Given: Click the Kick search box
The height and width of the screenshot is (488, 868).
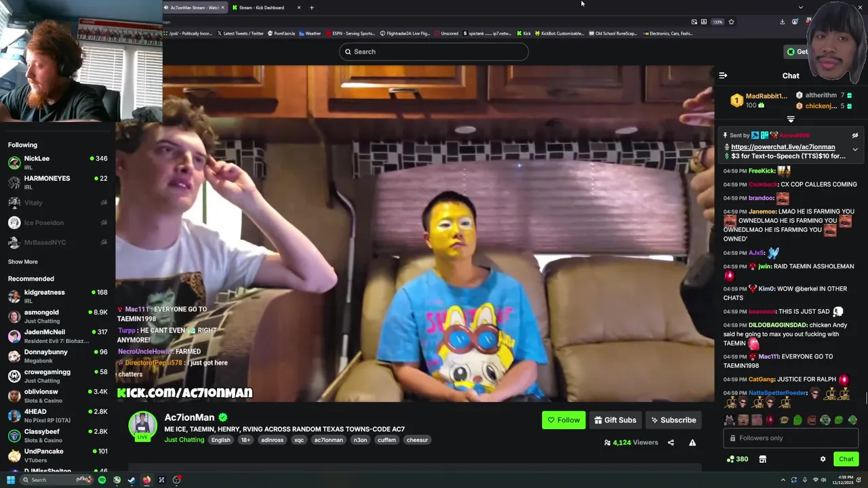Looking at the screenshot, I should pos(434,52).
